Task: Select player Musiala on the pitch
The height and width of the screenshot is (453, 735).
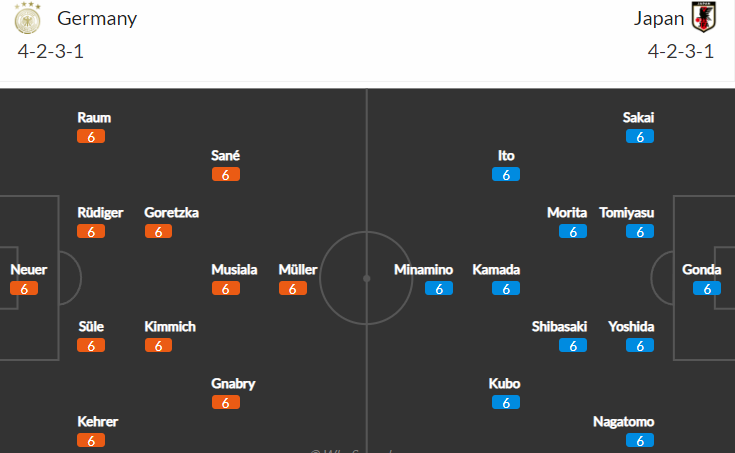Action: point(234,270)
